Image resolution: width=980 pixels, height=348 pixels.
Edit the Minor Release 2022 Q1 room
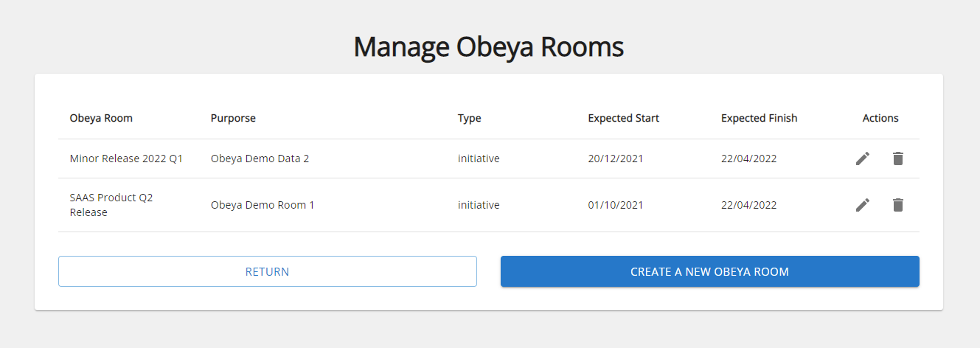click(x=863, y=159)
